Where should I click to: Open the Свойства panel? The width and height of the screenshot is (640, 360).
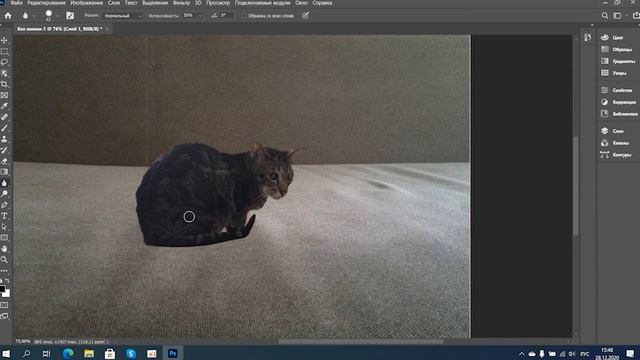pyautogui.click(x=616, y=90)
